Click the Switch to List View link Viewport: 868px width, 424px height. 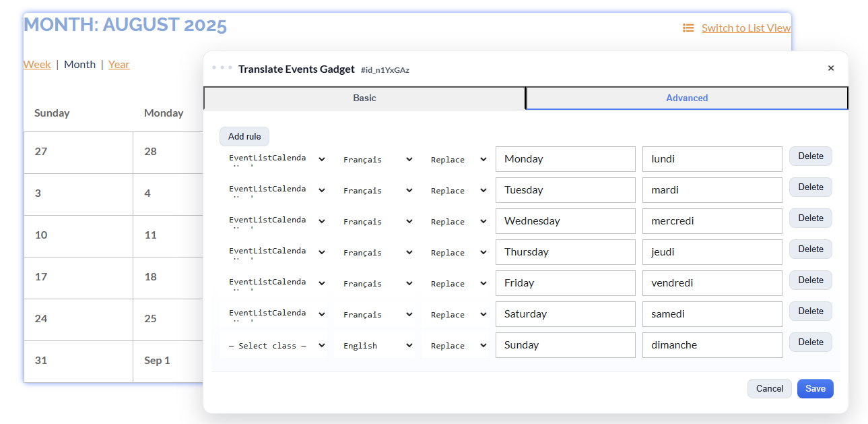coord(746,28)
